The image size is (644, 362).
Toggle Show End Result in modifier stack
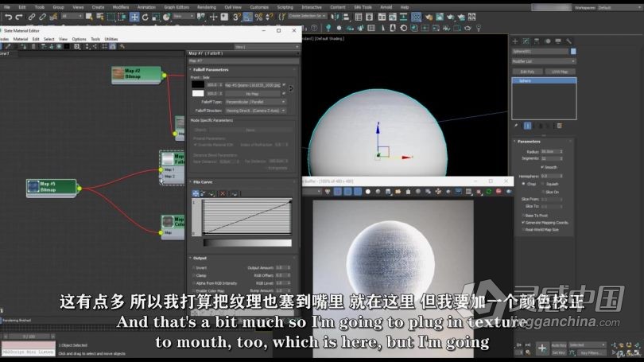point(528,126)
